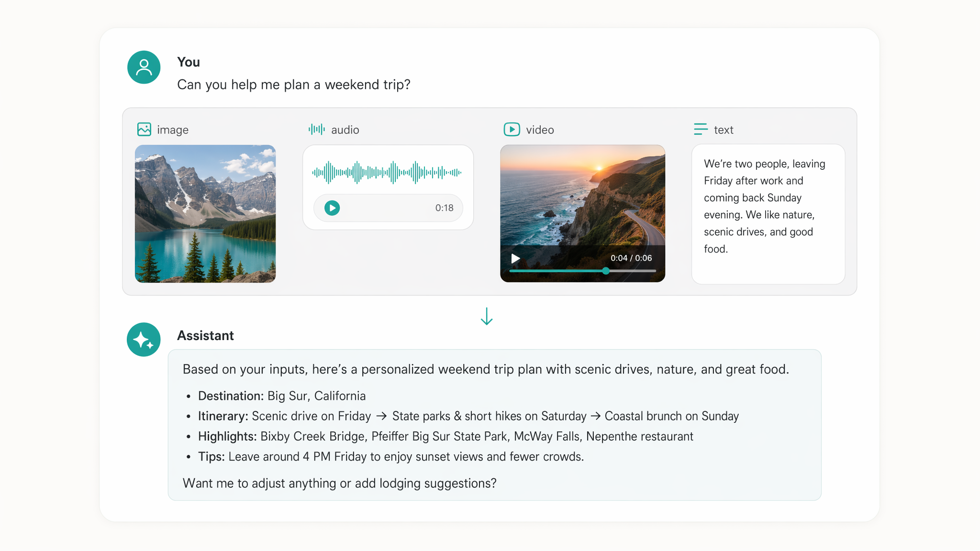Play the coastal sunset video

tap(515, 258)
